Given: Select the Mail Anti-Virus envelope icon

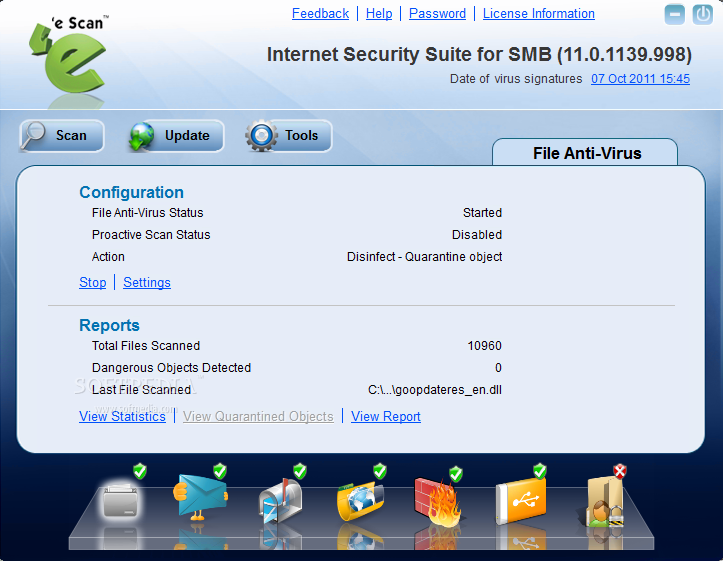Looking at the screenshot, I should click(201, 497).
